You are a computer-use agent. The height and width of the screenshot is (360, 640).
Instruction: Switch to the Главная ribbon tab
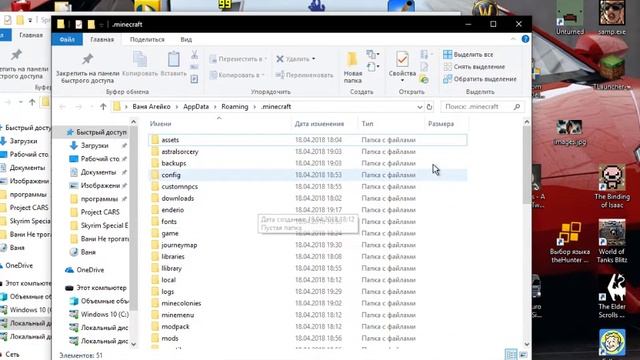(102, 40)
